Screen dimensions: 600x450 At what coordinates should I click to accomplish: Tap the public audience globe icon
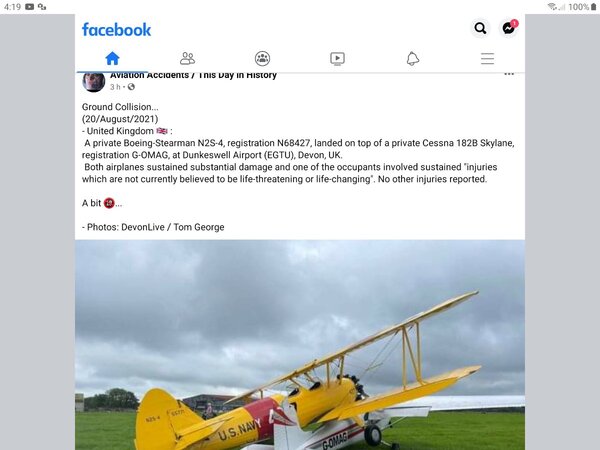[131, 87]
